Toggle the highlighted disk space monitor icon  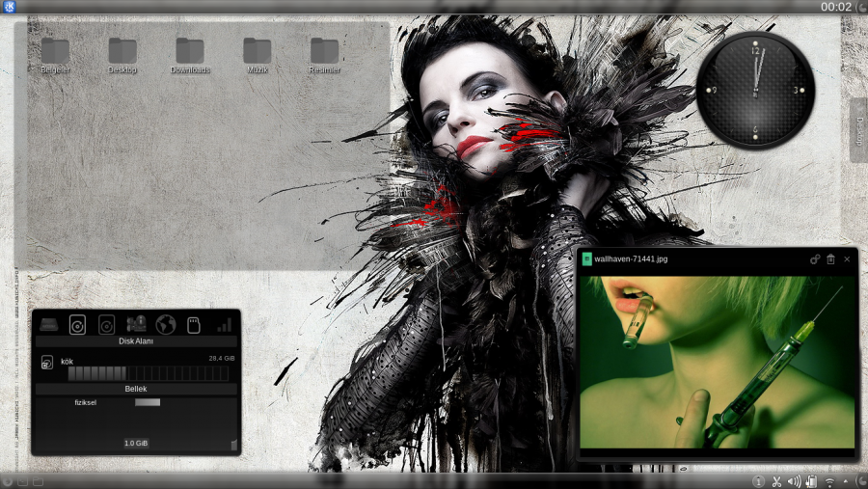pos(77,324)
